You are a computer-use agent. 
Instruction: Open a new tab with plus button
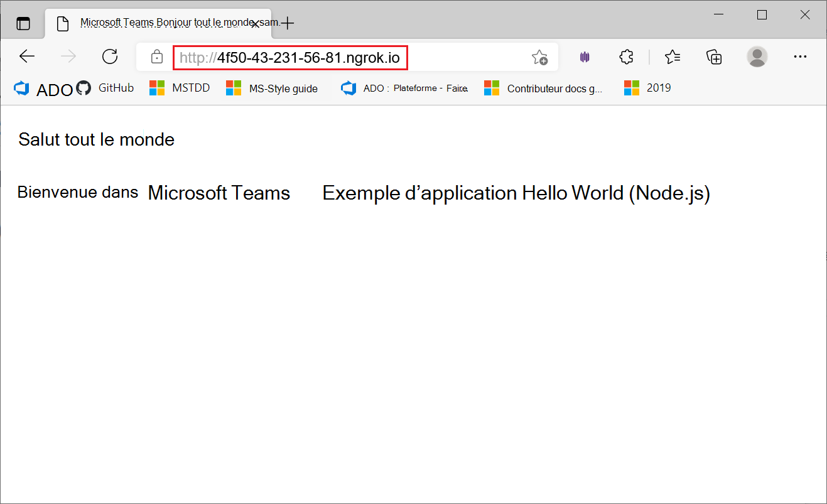(x=287, y=24)
